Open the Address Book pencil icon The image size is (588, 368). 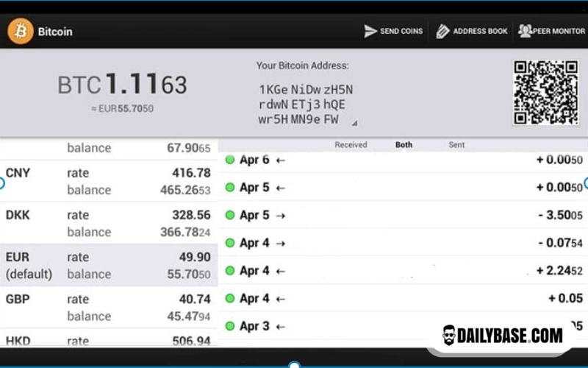[x=442, y=32]
